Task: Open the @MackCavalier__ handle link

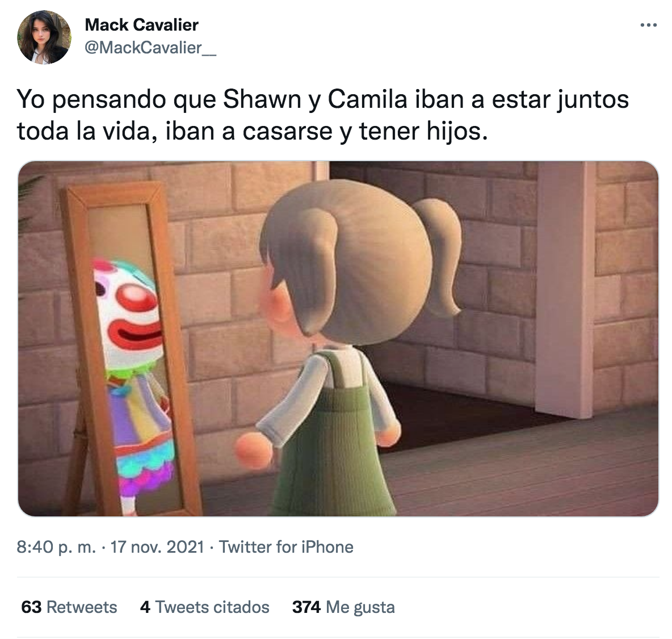Action: [x=150, y=48]
